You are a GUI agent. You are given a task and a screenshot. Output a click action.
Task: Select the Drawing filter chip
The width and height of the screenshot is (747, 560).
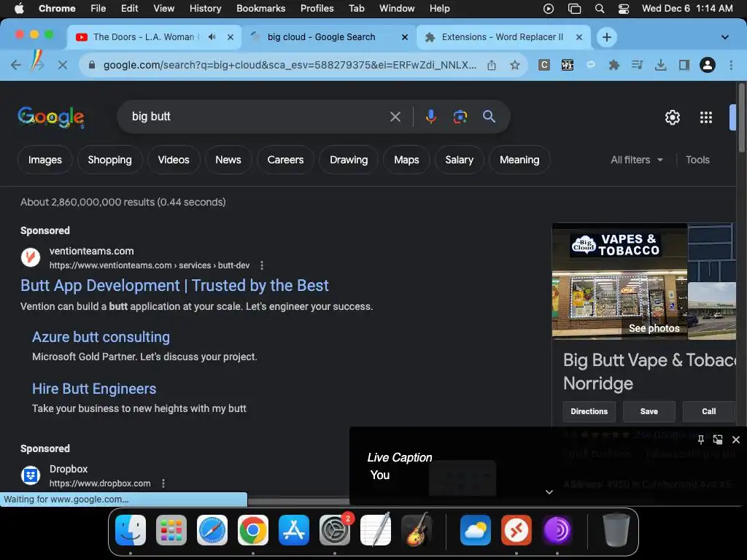coord(349,160)
